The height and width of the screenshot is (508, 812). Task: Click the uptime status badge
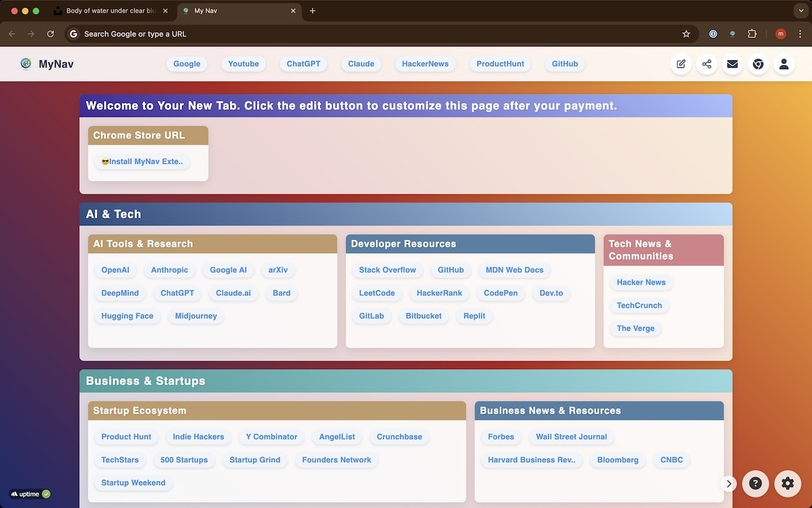tap(30, 494)
